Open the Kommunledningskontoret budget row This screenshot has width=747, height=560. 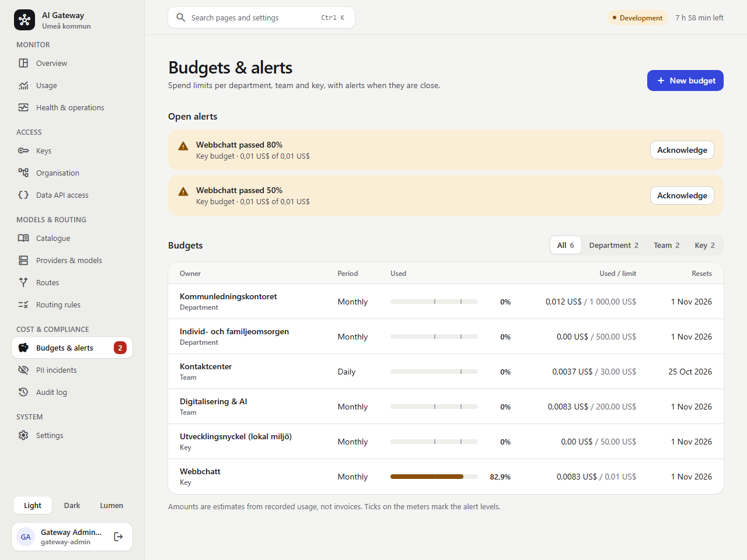[446, 302]
